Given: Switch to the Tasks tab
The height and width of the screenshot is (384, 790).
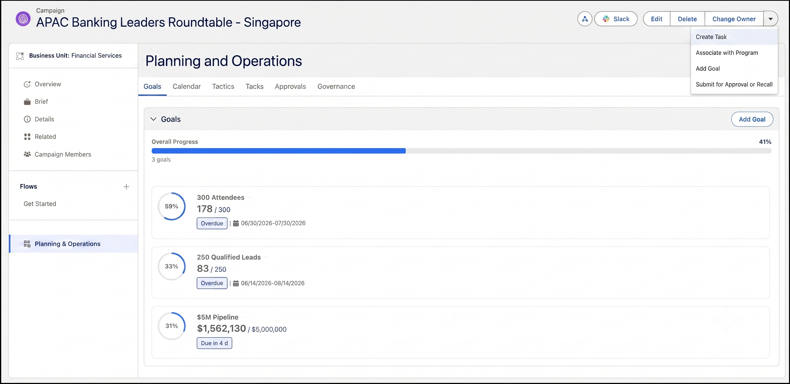Looking at the screenshot, I should tap(254, 87).
